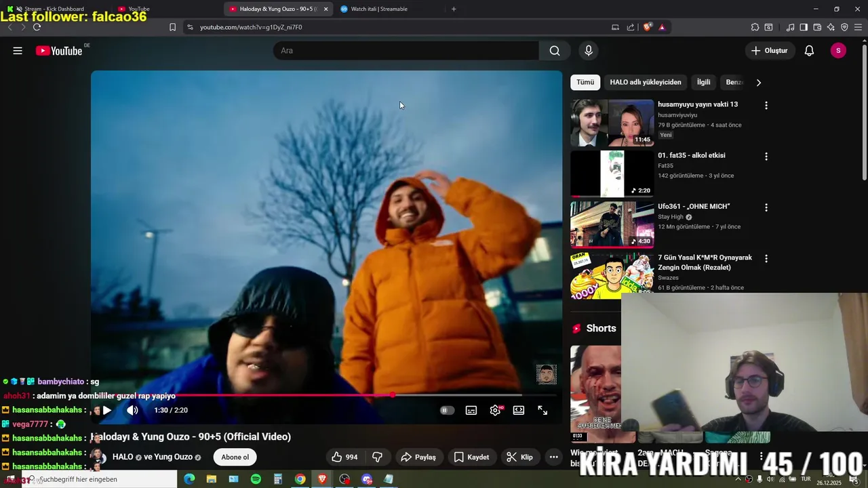Create a clip with the Klip button
The image size is (868, 488).
[519, 457]
